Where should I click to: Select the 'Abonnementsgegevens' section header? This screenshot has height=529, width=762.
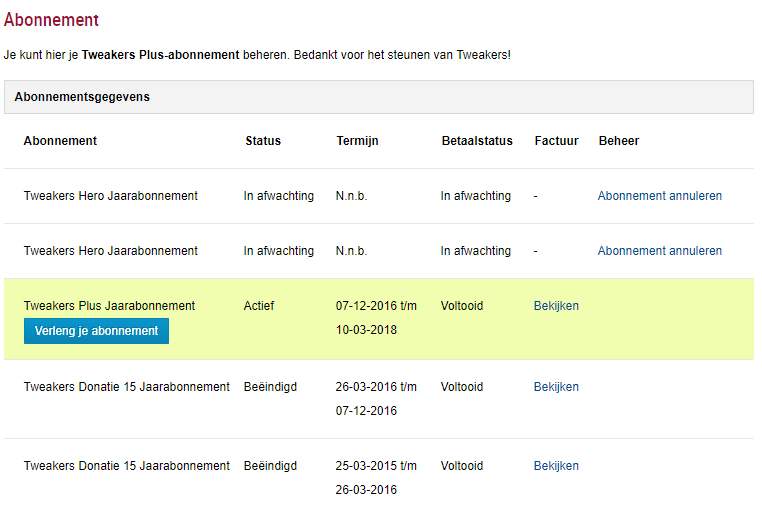click(x=82, y=97)
